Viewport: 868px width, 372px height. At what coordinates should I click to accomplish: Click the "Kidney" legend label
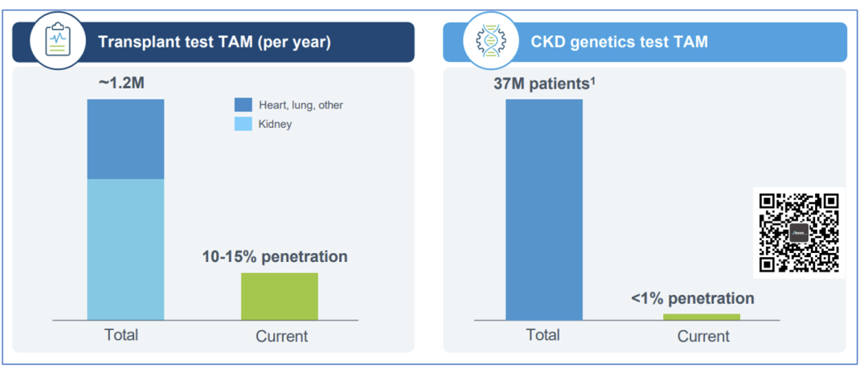[x=275, y=125]
